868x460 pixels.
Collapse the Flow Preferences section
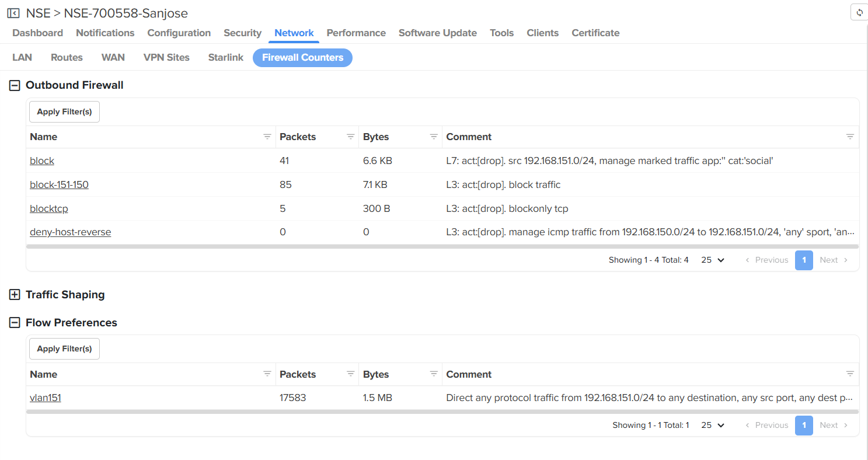(x=15, y=323)
